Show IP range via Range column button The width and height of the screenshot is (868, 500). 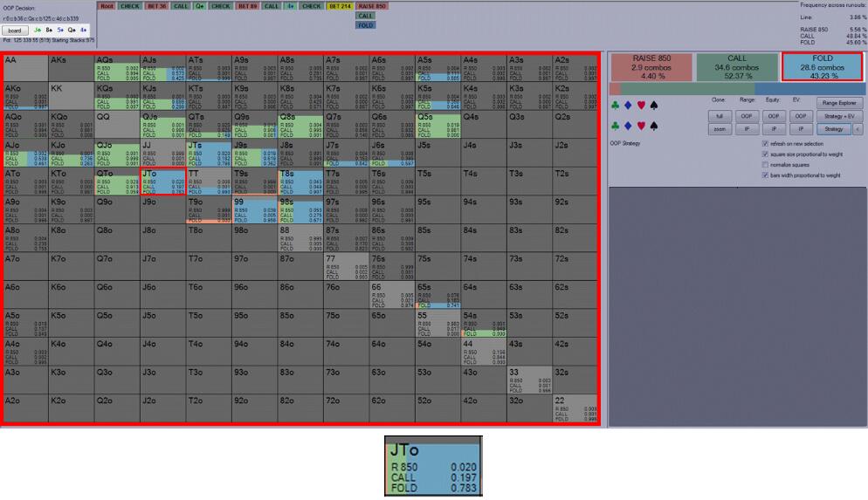click(x=747, y=129)
